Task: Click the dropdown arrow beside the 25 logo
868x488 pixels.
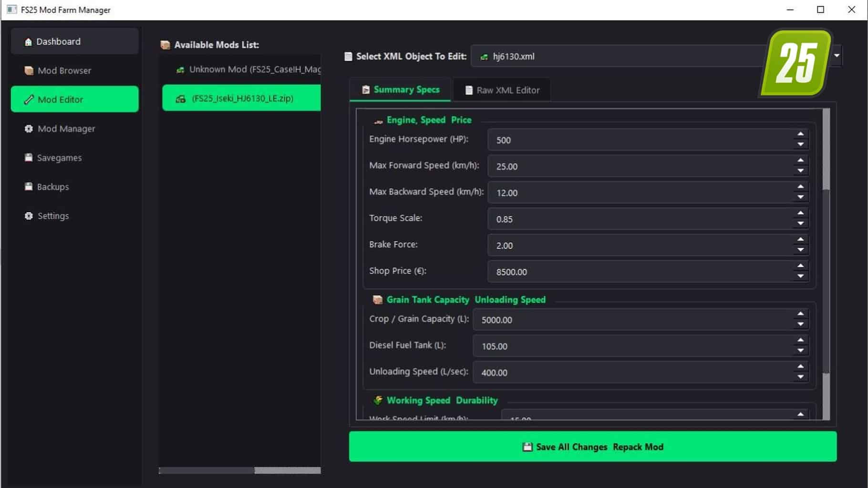Action: tap(837, 56)
